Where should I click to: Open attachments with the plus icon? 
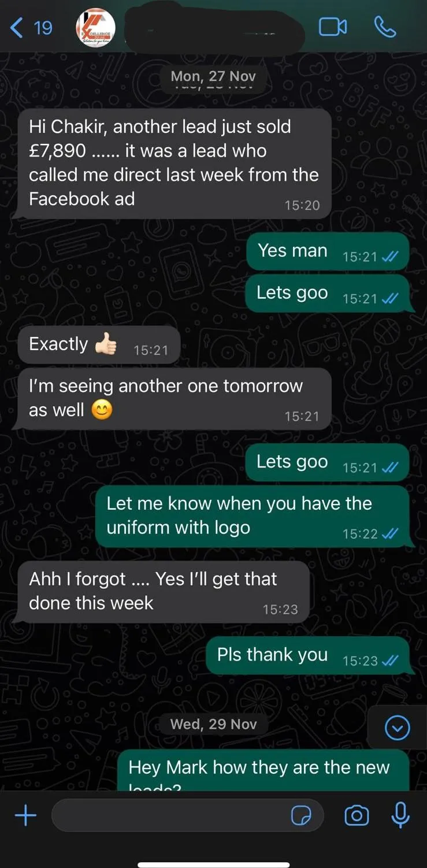click(25, 815)
